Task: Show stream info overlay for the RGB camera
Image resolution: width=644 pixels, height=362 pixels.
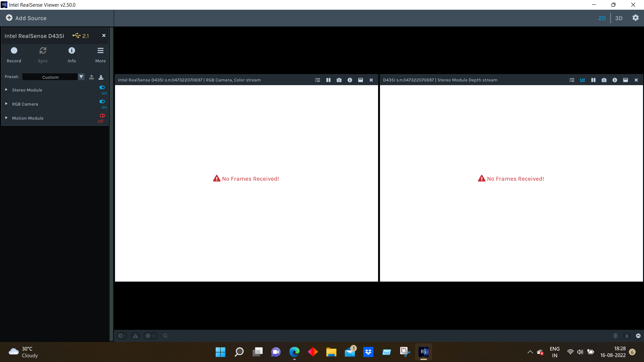Action: pos(350,80)
